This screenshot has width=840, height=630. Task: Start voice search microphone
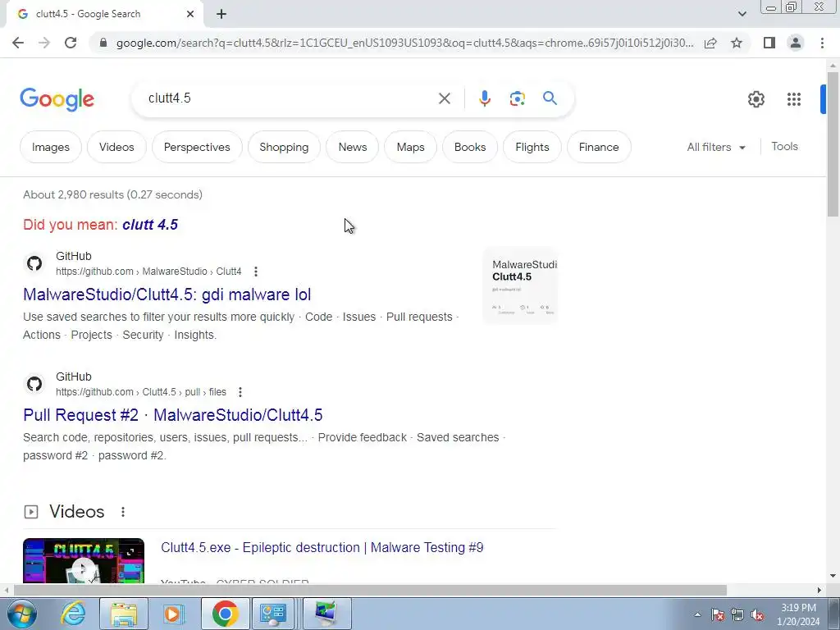pos(485,98)
